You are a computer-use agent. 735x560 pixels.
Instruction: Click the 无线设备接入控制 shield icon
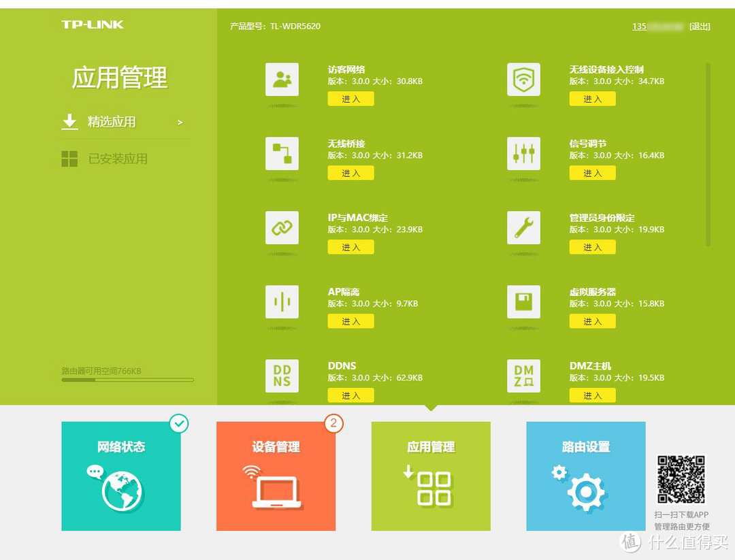click(x=523, y=79)
